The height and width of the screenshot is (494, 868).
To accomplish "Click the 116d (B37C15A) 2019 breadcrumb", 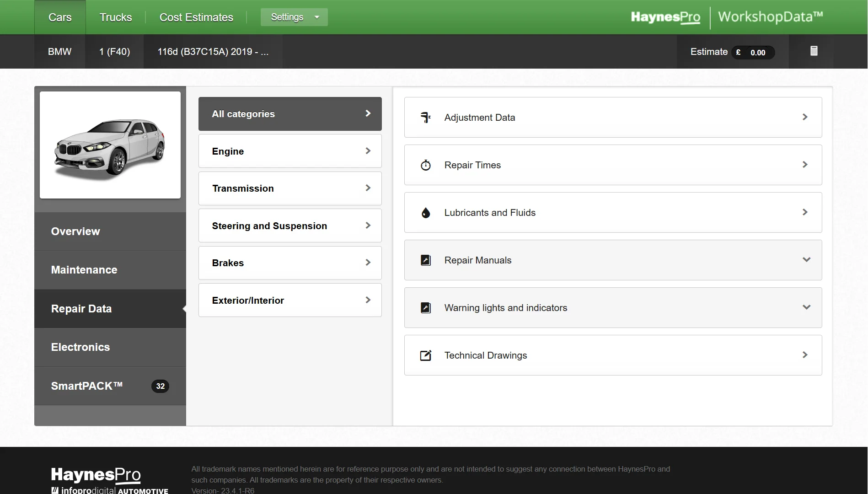I will click(x=213, y=52).
